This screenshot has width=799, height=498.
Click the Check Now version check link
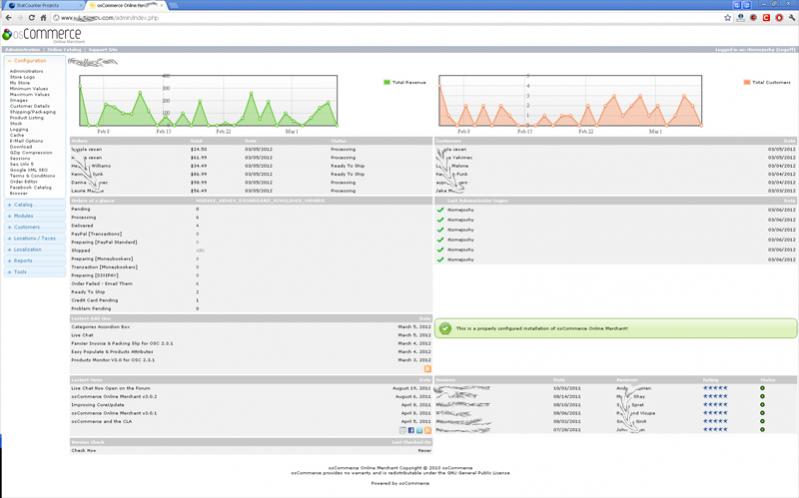(82, 450)
